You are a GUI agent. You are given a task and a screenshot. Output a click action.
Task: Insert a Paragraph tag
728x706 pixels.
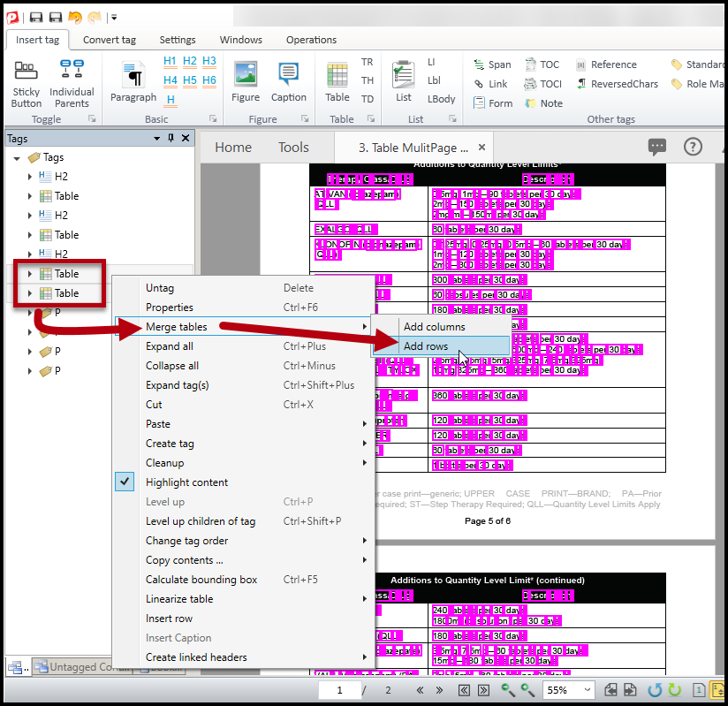[x=133, y=82]
